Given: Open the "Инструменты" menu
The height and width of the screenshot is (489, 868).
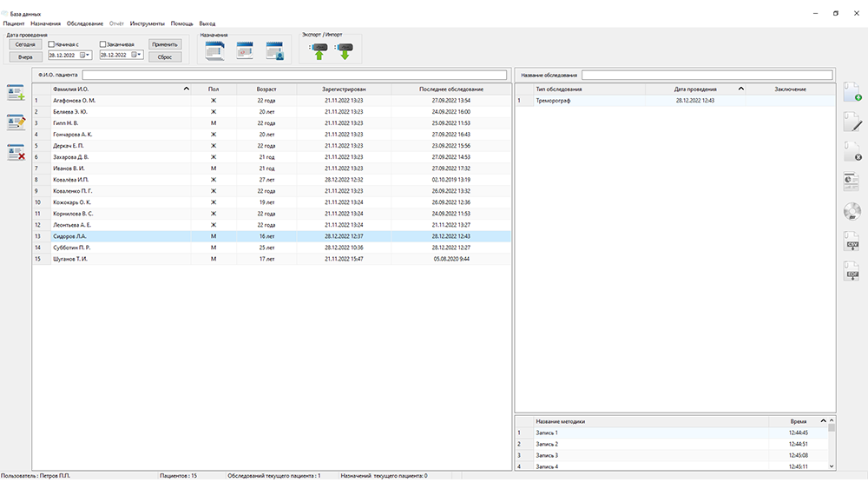Looking at the screenshot, I should click(x=147, y=23).
